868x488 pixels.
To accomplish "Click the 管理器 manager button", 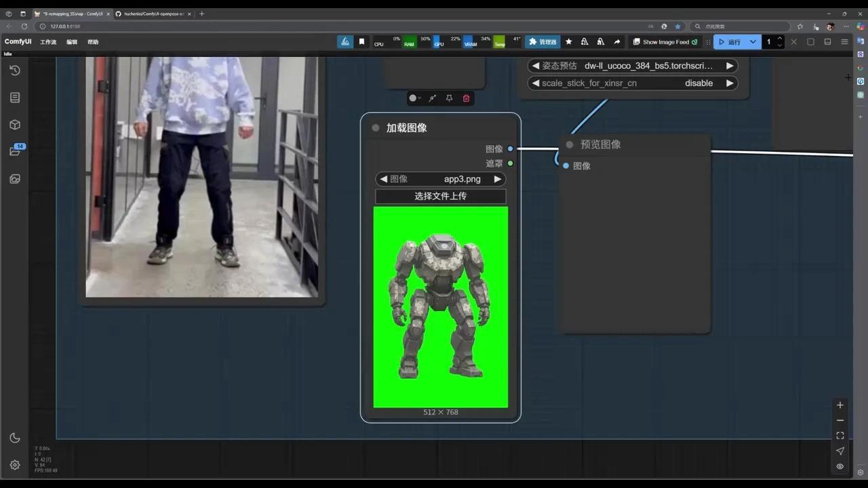I will pos(542,42).
